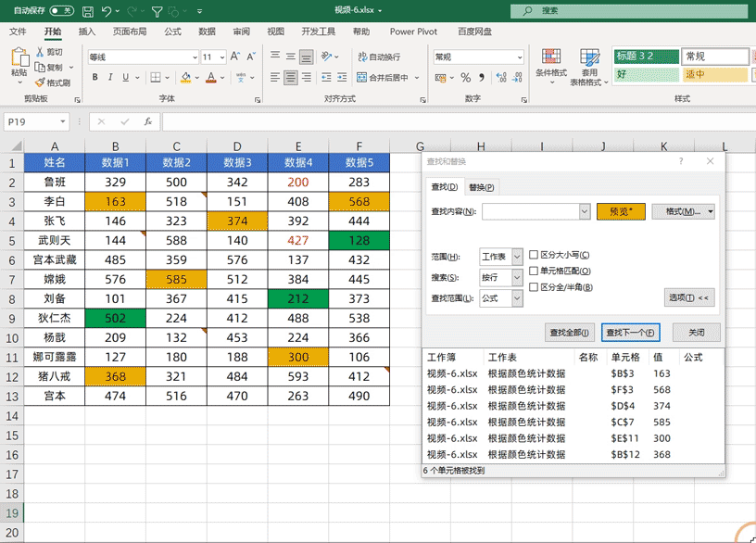Image resolution: width=756 pixels, height=543 pixels.
Task: Click the 选项 << options button
Action: point(689,297)
